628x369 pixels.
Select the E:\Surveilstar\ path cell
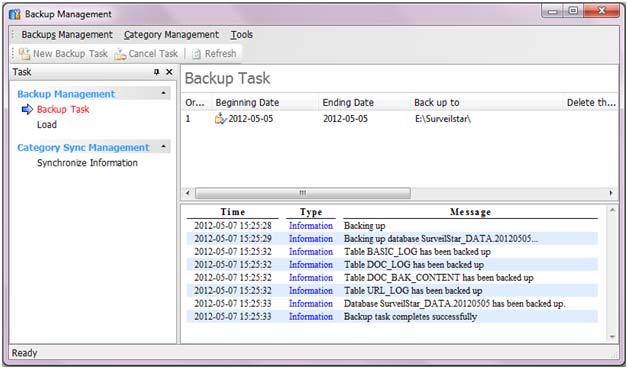coord(443,119)
